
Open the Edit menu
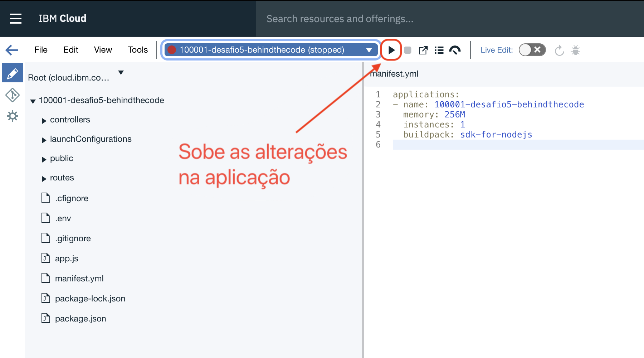click(71, 50)
